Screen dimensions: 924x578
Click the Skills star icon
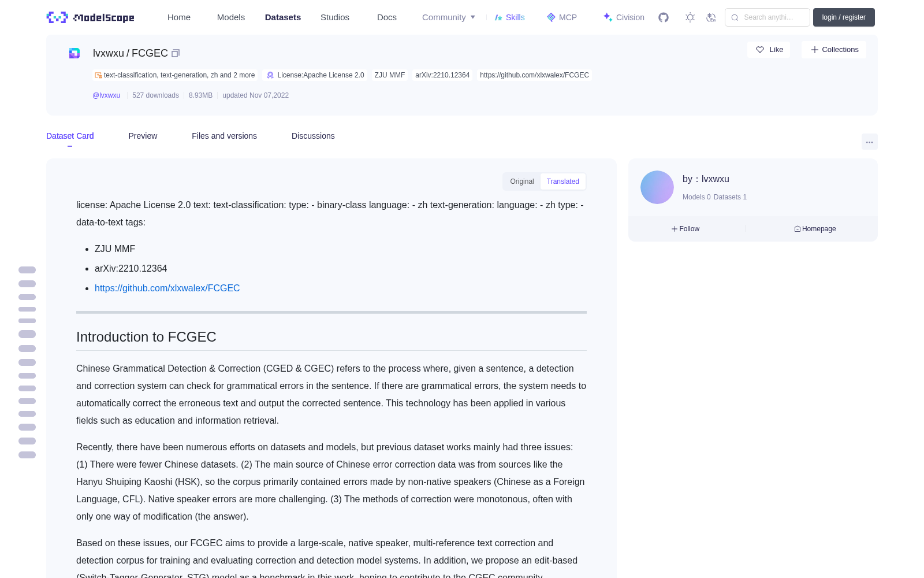(498, 17)
